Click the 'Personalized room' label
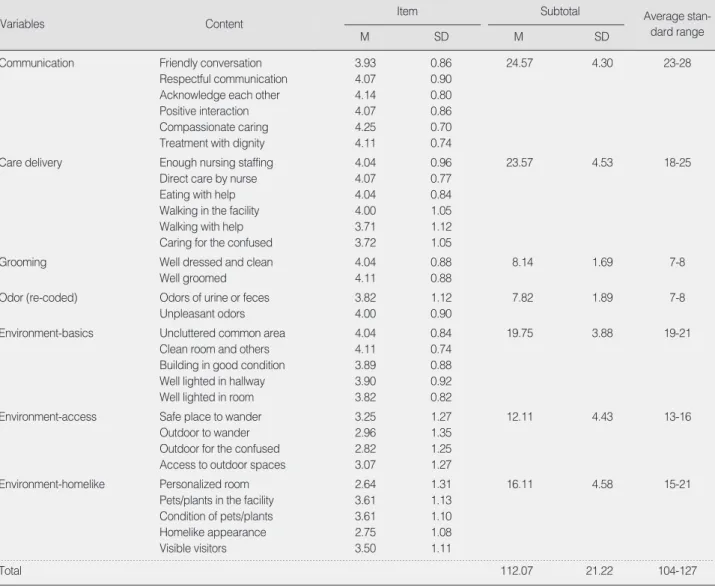The image size is (715, 587). point(204,484)
